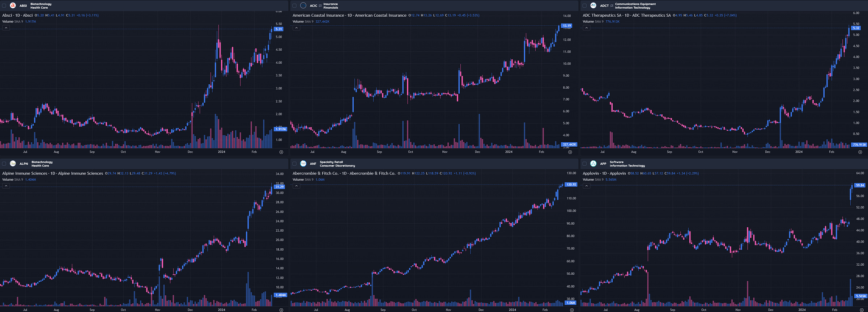
Task: Click the 327.442K volume label
Action: coord(569,144)
